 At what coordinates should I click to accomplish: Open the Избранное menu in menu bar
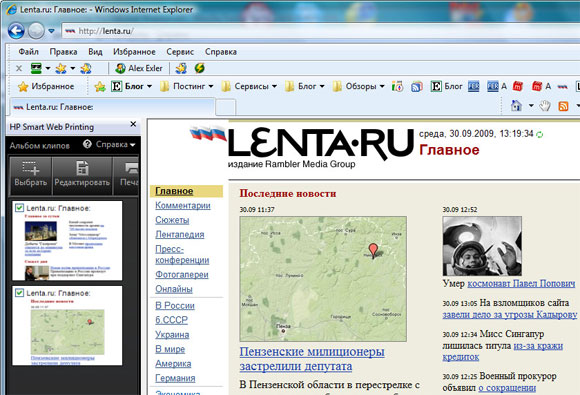coord(134,52)
